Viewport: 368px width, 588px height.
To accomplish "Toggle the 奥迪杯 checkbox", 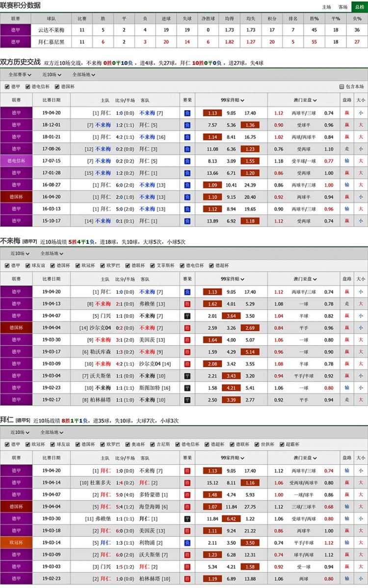I will [x=128, y=444].
